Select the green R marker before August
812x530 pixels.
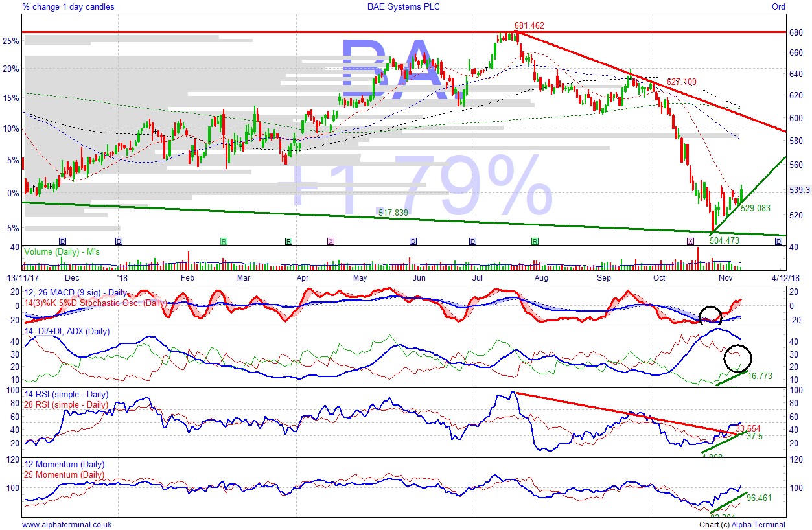535,241
